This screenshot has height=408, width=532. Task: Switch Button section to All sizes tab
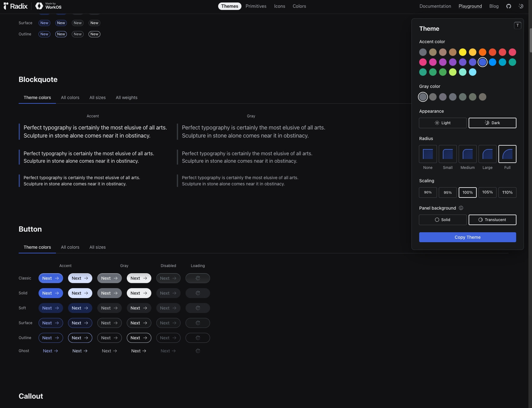98,247
